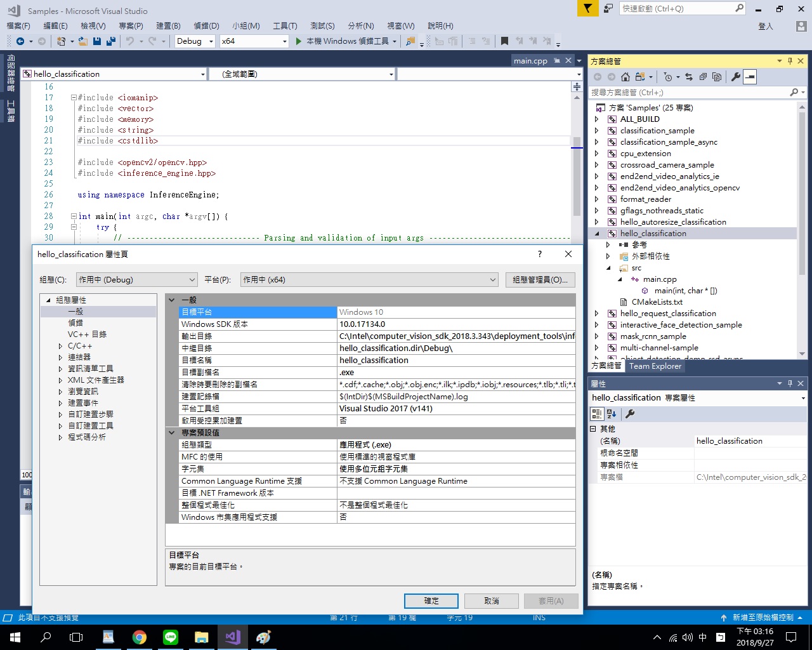The height and width of the screenshot is (650, 812).
Task: Open the 工具(T) menu
Action: 285,26
